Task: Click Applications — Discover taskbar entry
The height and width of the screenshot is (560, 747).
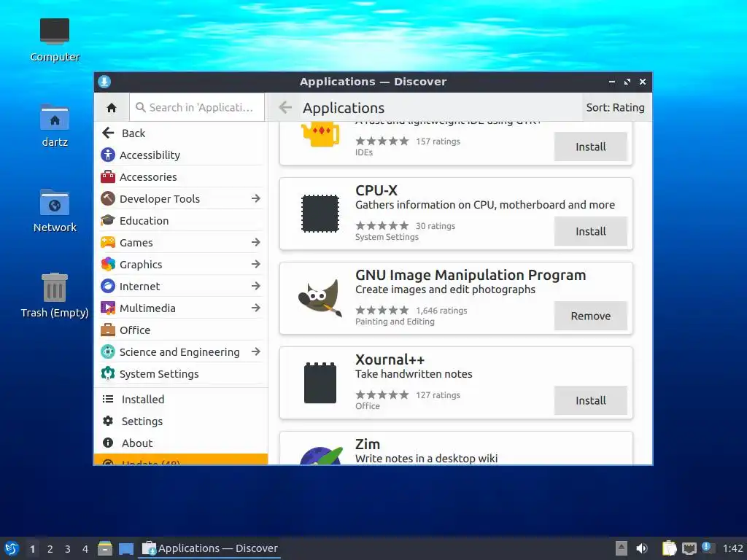Action: [209, 548]
